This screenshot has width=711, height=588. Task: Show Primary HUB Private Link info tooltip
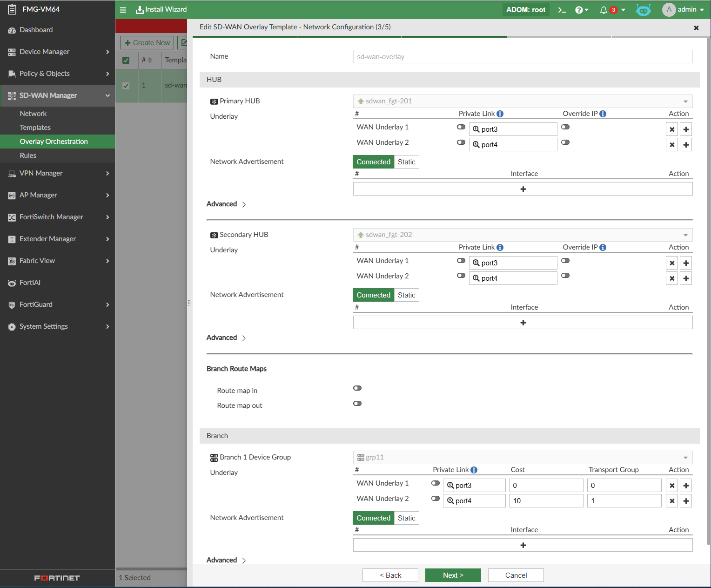[500, 114]
